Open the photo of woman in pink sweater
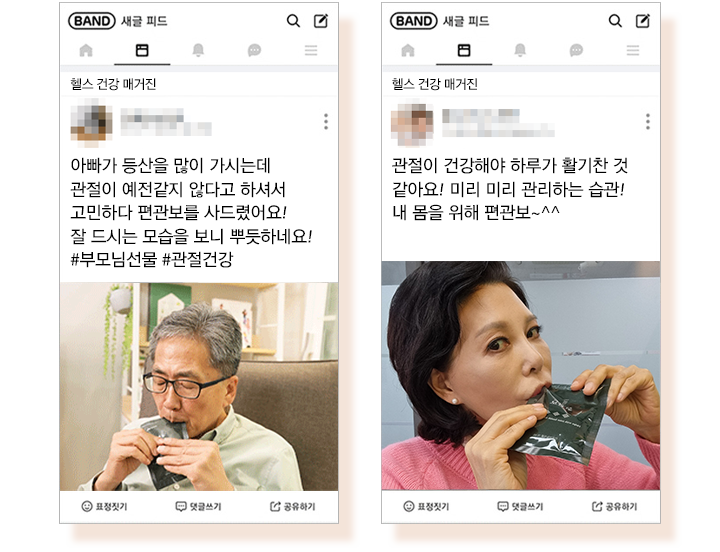720x552 pixels. point(521,376)
